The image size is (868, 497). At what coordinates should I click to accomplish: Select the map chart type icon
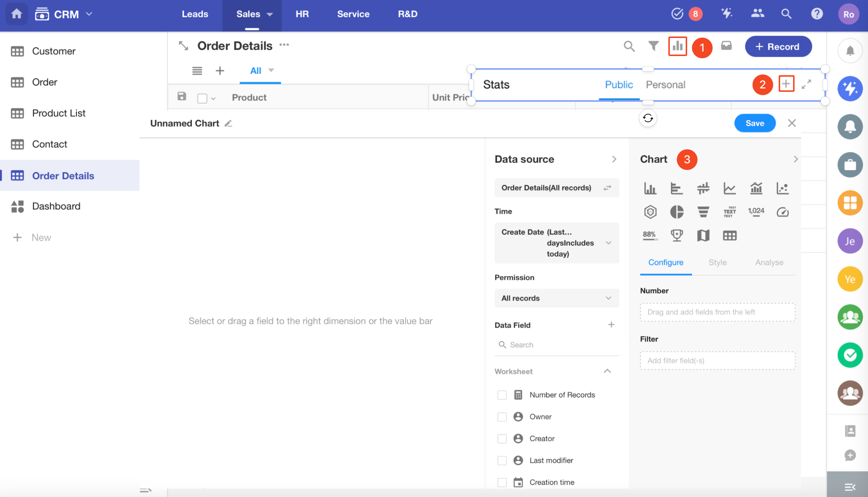(x=703, y=235)
